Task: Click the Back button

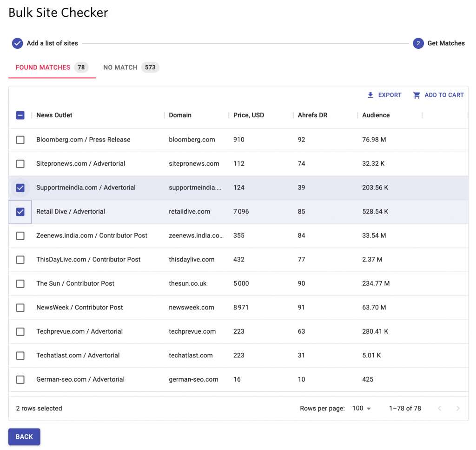Action: coord(24,437)
